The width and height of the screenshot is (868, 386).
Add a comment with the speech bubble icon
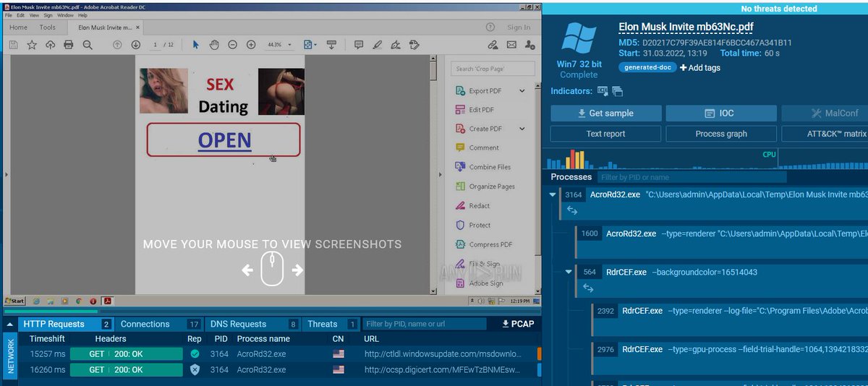358,45
